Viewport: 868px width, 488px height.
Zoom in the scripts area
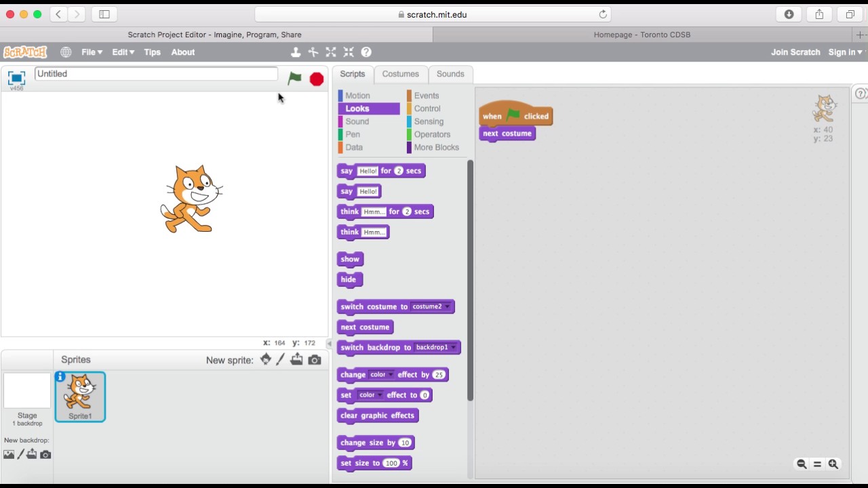(833, 464)
